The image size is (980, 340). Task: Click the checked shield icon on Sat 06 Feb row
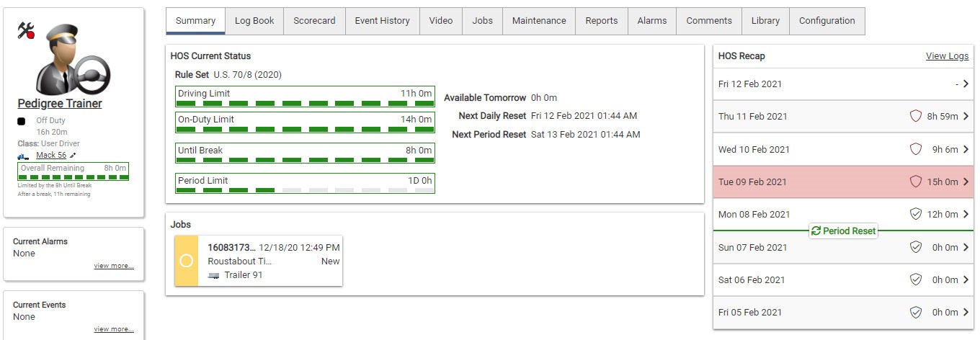[x=916, y=279]
